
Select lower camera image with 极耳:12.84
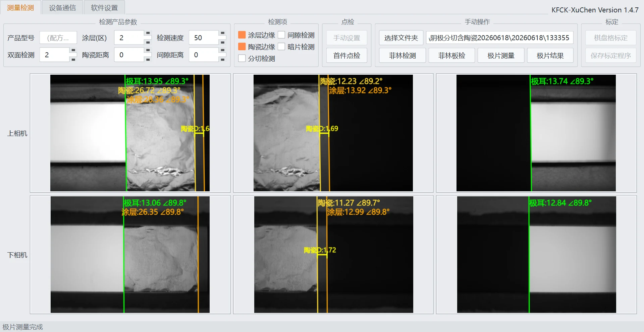pos(536,255)
